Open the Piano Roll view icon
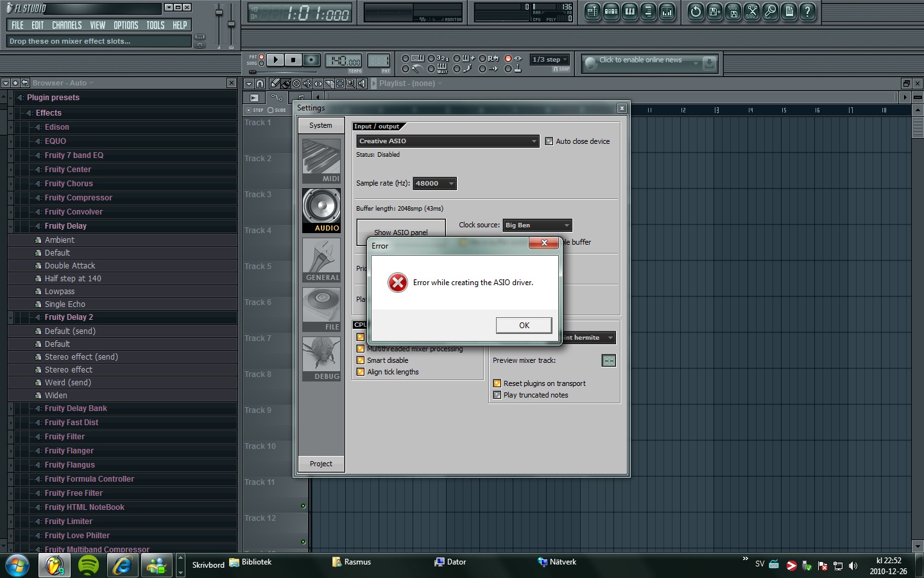Viewport: 924px width, 578px height. click(629, 12)
